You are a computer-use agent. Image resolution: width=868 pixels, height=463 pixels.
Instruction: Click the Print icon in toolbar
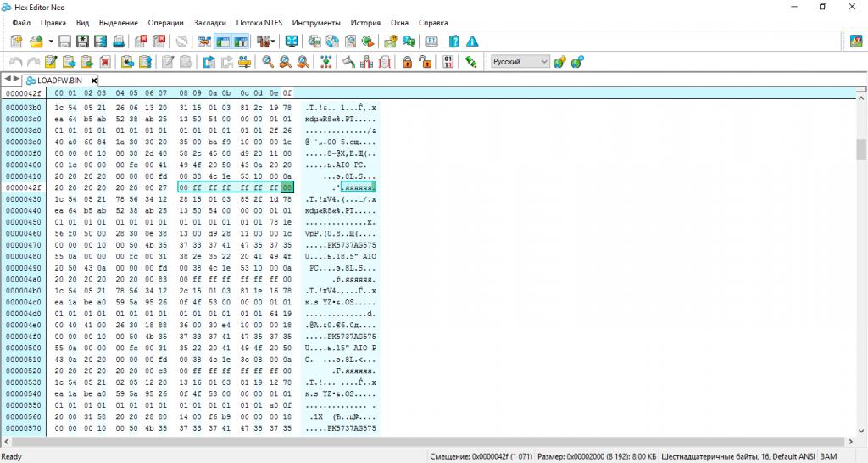click(x=119, y=42)
